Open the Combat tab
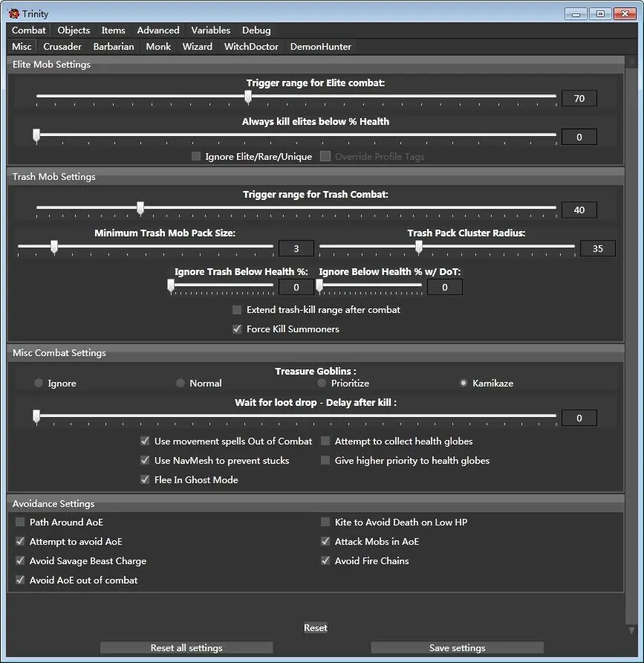This screenshot has height=663, width=644. (x=29, y=30)
